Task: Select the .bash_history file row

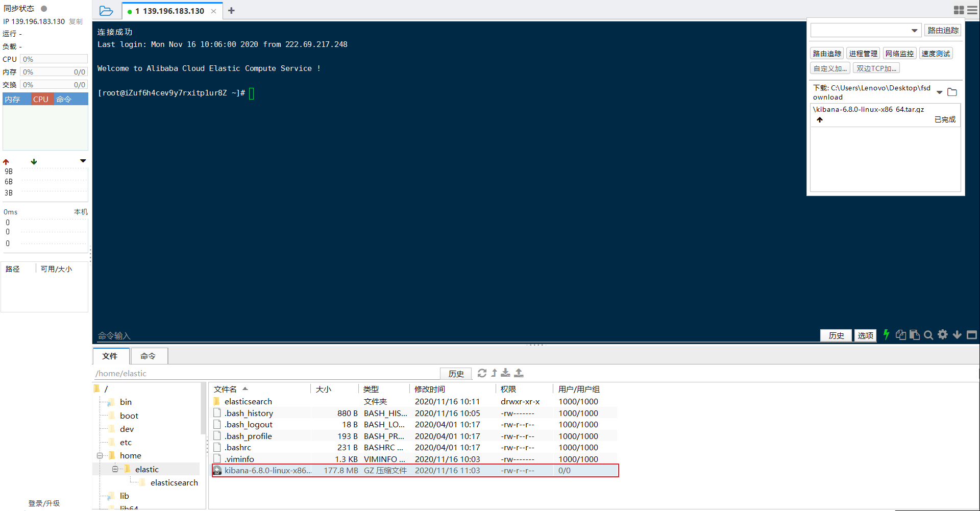Action: click(414, 413)
